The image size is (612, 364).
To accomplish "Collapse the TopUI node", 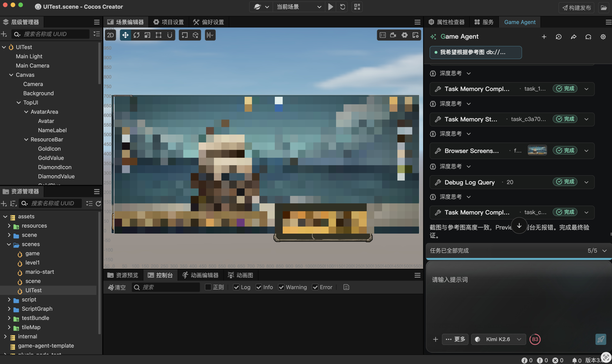I will 19,103.
